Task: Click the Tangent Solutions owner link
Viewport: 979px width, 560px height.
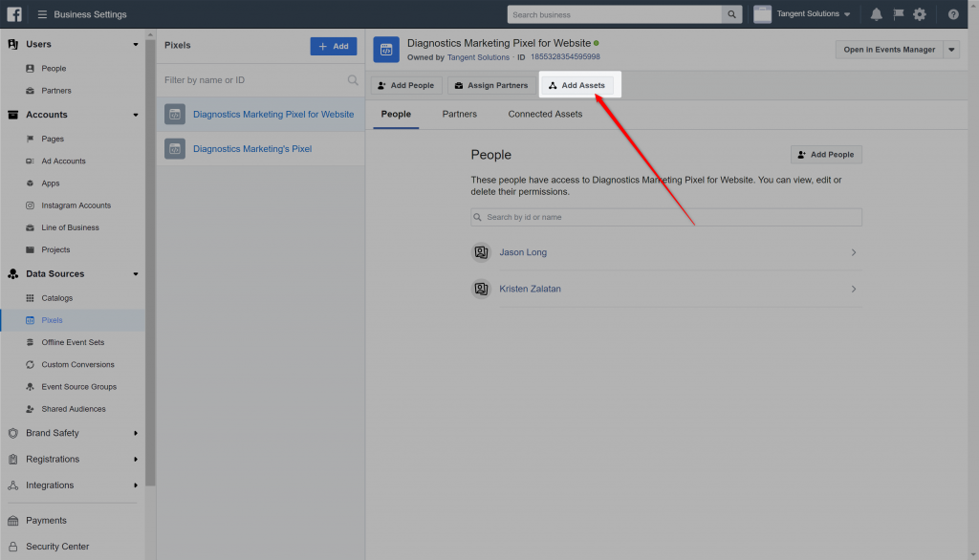Action: pos(478,57)
